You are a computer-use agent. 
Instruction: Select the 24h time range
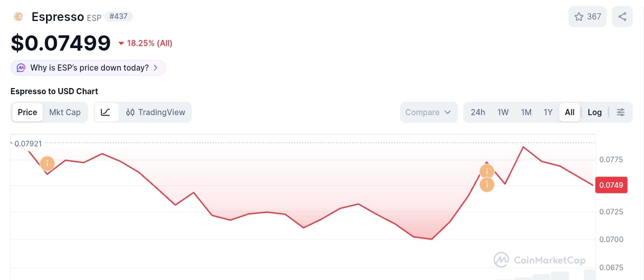point(478,113)
